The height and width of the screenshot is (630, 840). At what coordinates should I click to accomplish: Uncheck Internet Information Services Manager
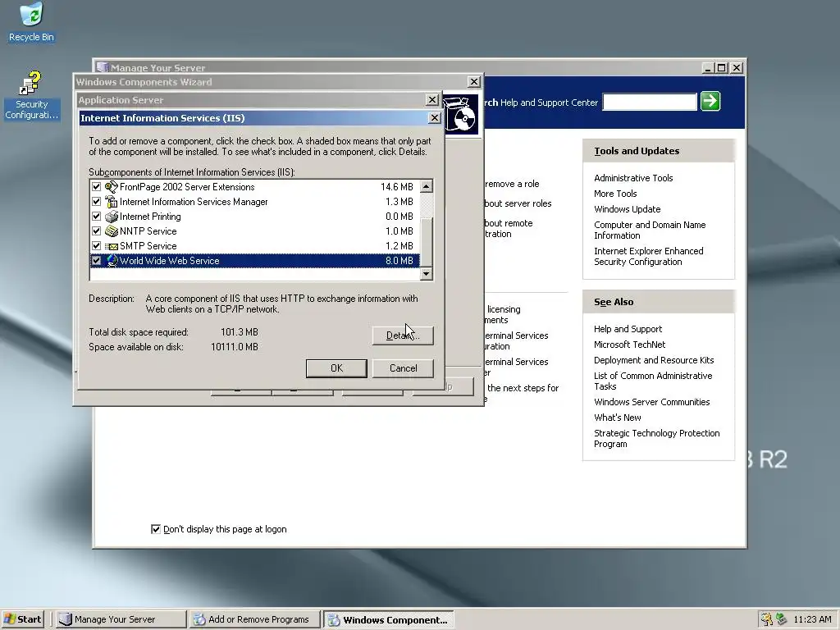(x=97, y=202)
